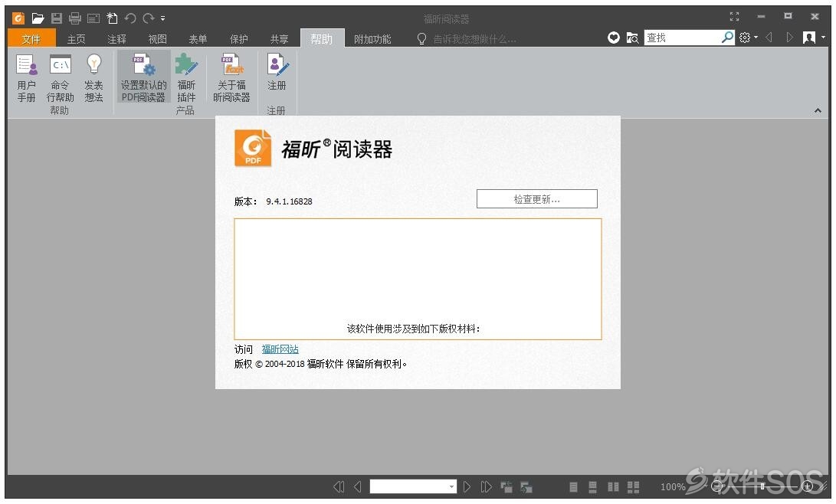
Task: Click the Print icon in quick access toolbar
Action: click(74, 18)
